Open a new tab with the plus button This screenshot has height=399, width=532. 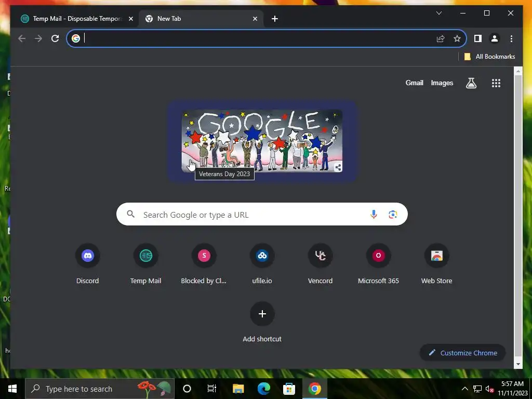coord(275,19)
